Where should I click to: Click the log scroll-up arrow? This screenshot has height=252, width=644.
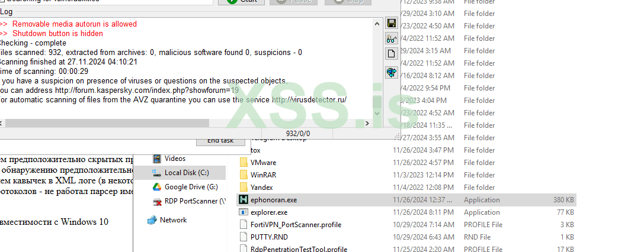377,24
